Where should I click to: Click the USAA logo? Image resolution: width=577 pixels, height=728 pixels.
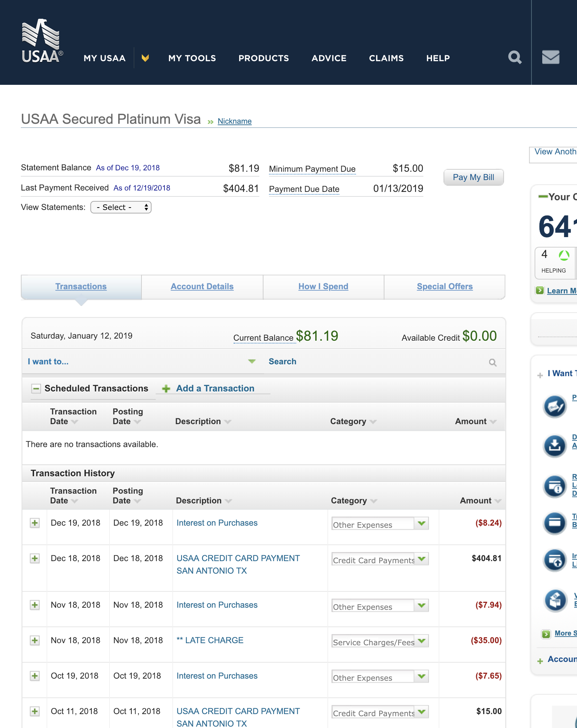click(42, 41)
